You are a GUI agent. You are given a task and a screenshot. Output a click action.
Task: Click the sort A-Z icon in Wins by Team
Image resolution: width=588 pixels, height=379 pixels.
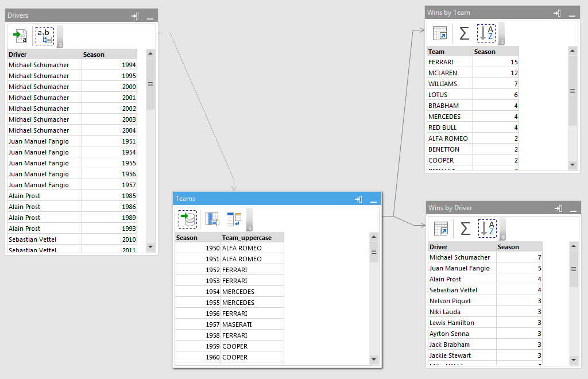pos(486,33)
